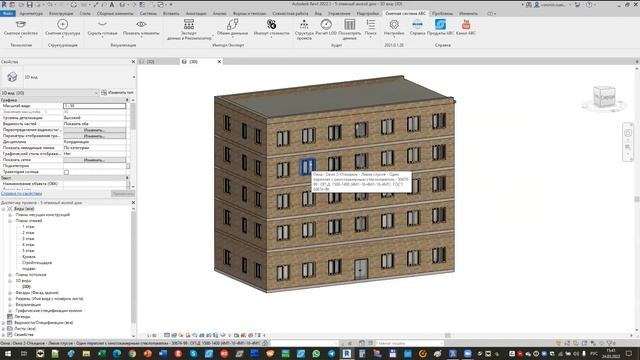
Task: Open the type selector dropdown arrow
Action: [x=133, y=77]
